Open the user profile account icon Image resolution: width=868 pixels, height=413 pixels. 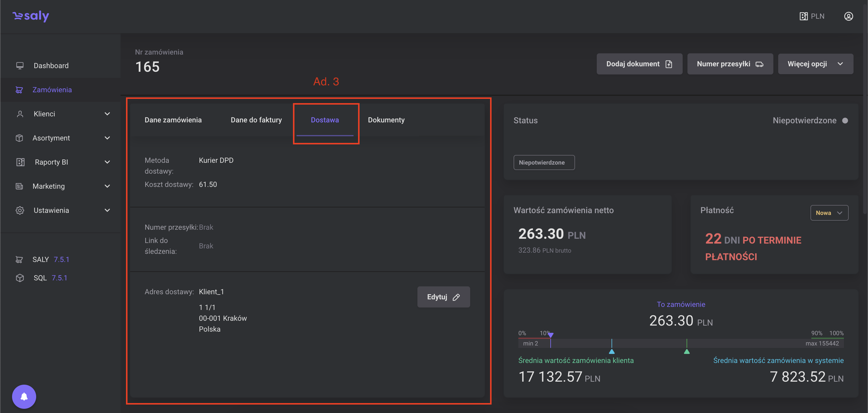tap(848, 16)
